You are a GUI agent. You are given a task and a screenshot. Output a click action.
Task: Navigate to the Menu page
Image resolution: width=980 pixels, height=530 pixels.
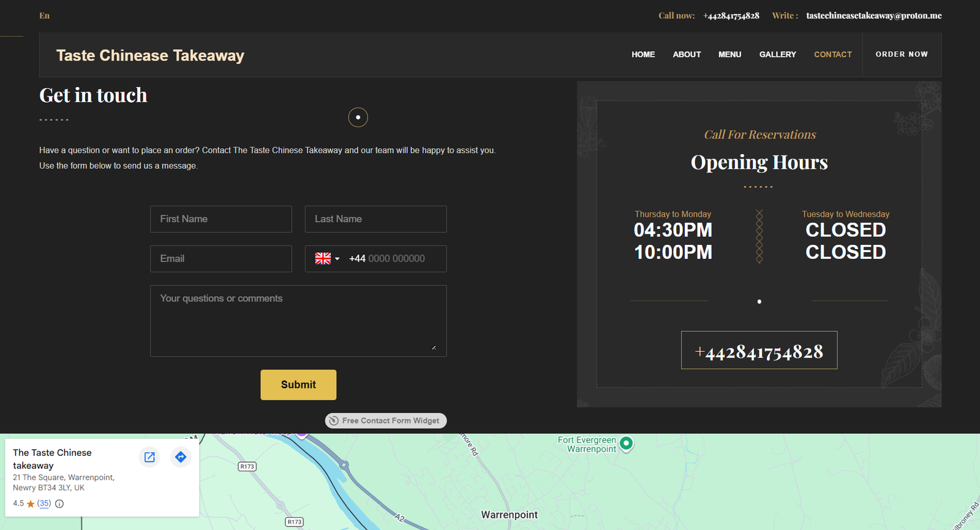coord(729,54)
